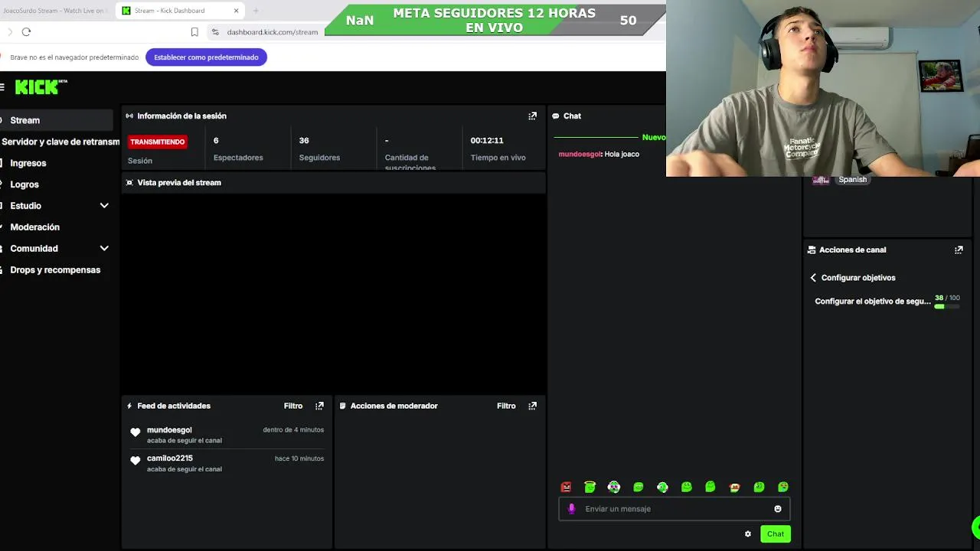
Task: Pop out the Acciones de canal panel
Action: pos(959,249)
